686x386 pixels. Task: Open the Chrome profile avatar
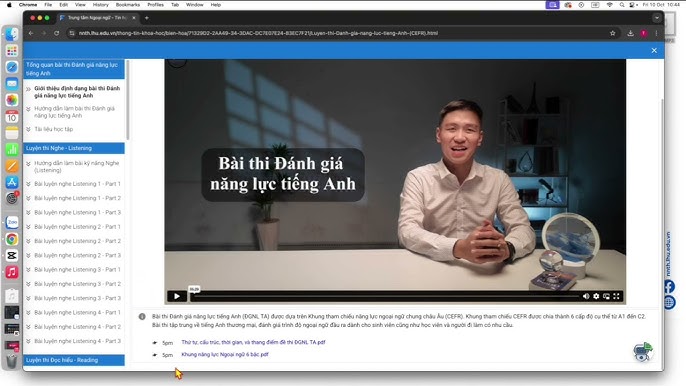click(x=644, y=33)
